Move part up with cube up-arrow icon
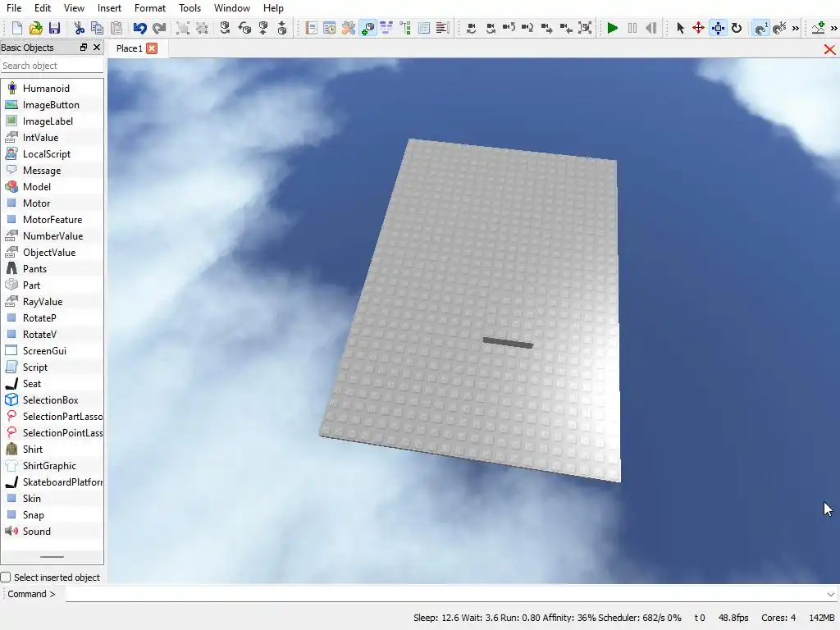 (263, 28)
